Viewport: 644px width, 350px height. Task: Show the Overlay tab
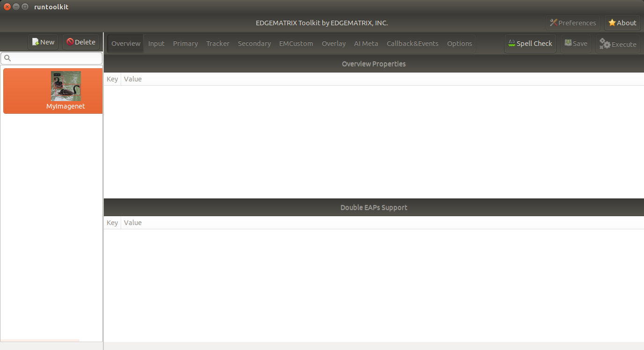(333, 44)
